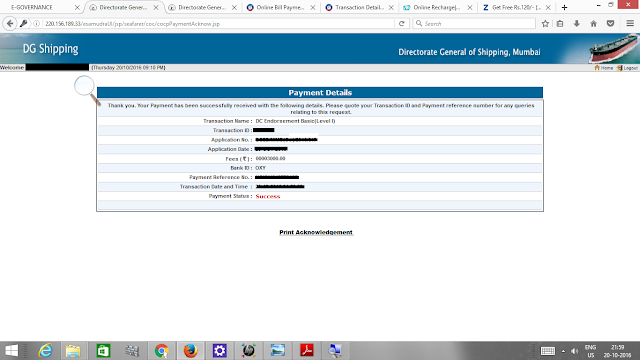The width and height of the screenshot is (640, 360).
Task: Open the calculator-like taskbar app icon
Action: pos(132,351)
